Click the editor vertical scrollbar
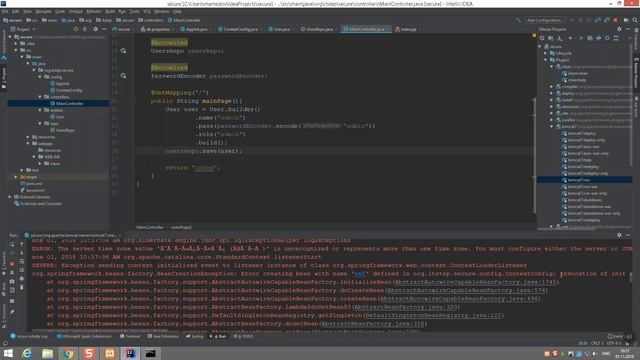 534,155
